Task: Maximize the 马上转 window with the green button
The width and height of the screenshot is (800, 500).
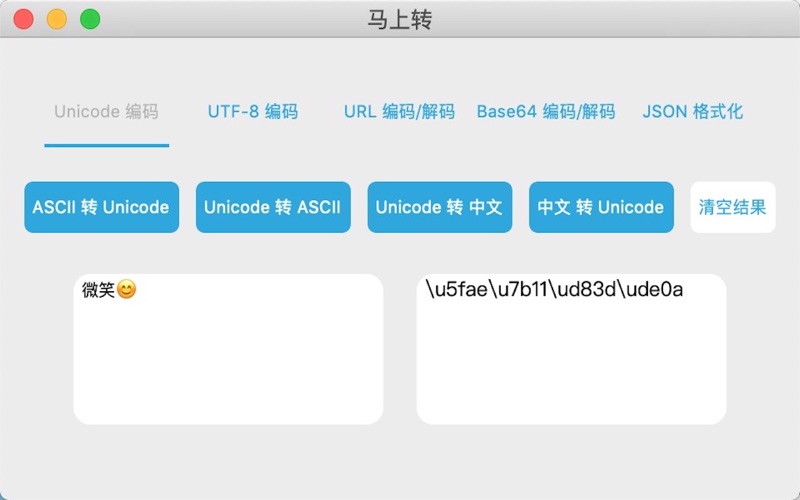Action: click(90, 19)
